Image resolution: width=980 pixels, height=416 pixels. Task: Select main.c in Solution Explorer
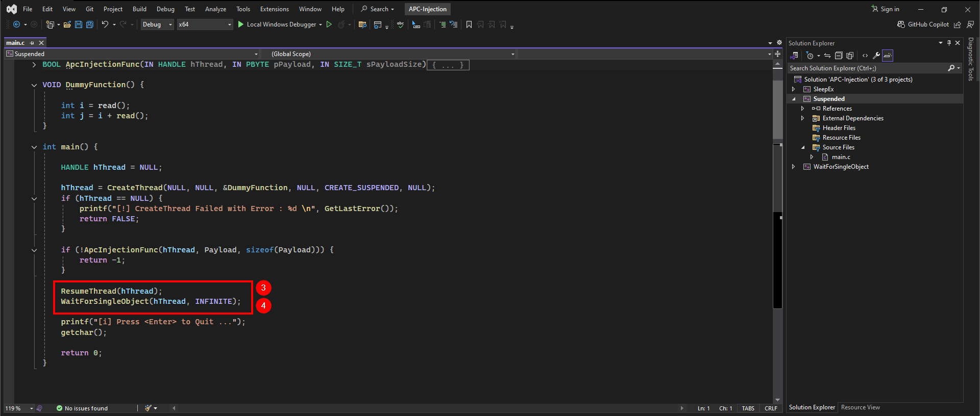[841, 157]
